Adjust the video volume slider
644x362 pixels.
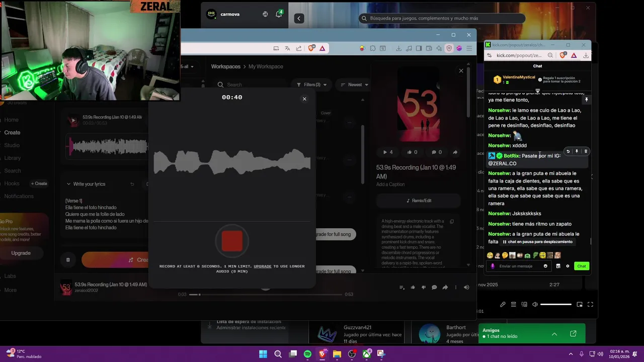click(x=556, y=304)
